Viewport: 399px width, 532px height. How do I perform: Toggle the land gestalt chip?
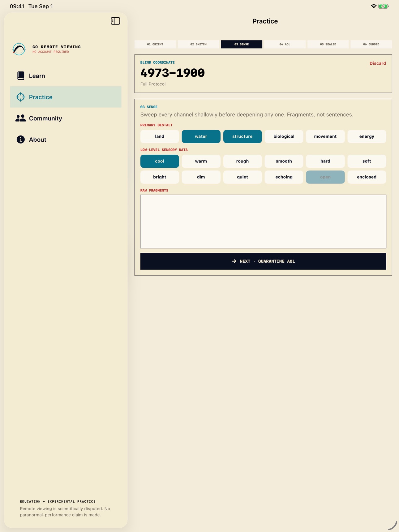click(x=160, y=136)
